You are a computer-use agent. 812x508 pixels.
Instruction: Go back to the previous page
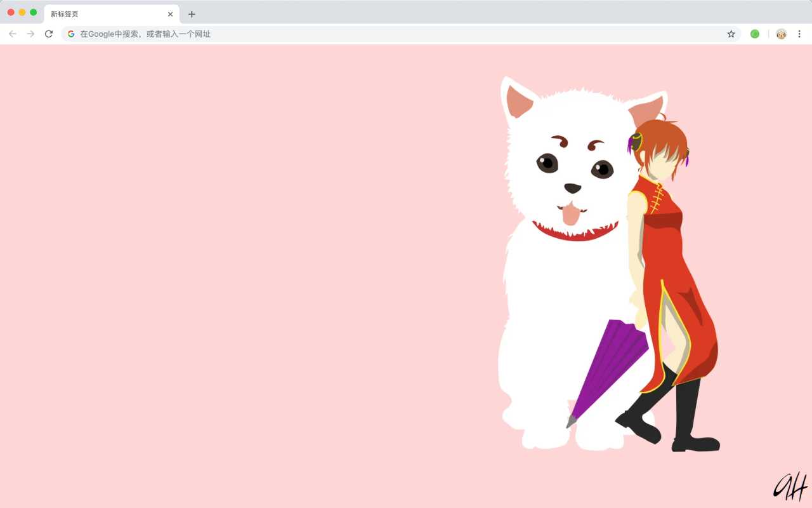(13, 34)
